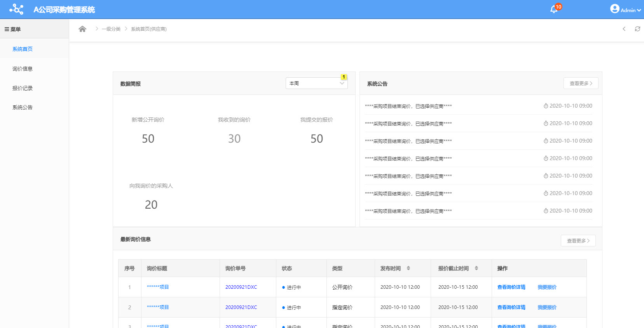The image size is (644, 328).
Task: Open the last visible system announcement
Action: 408,211
